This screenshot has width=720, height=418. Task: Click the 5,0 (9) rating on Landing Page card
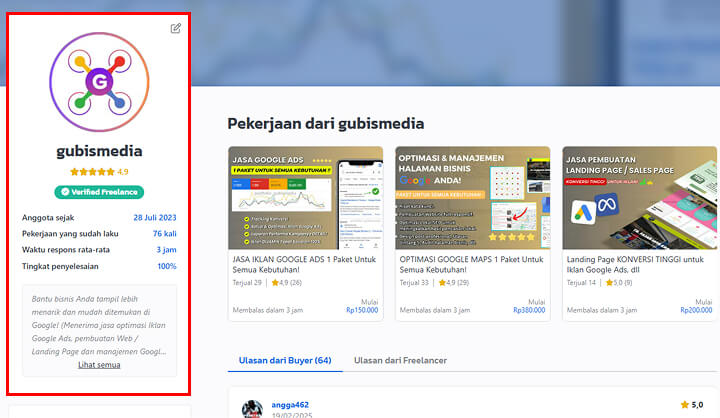click(x=619, y=283)
